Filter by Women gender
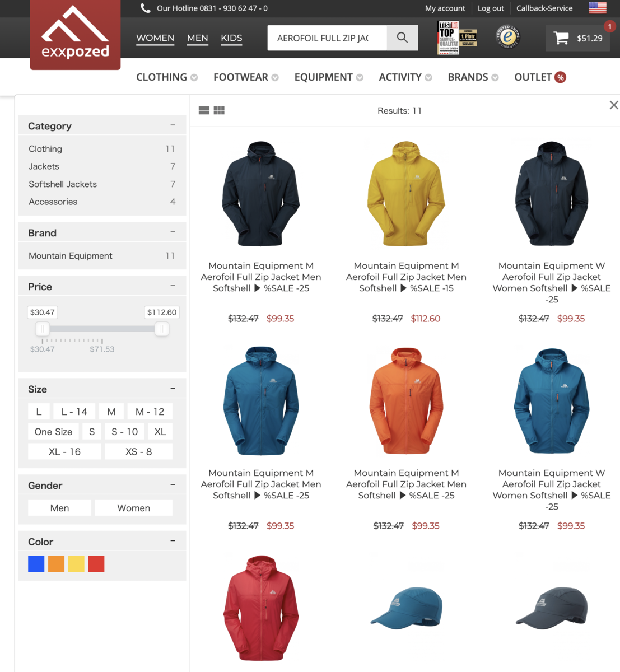 pyautogui.click(x=133, y=508)
